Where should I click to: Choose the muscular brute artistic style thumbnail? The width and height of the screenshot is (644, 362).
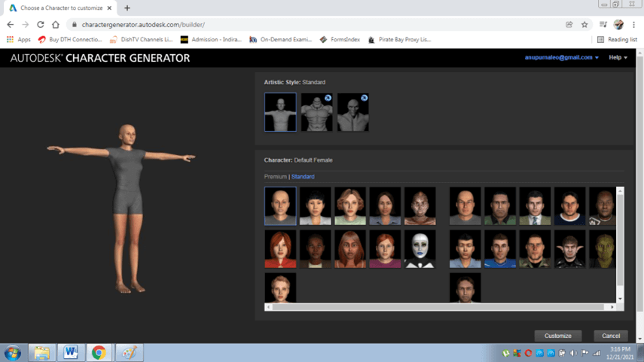[x=316, y=112]
